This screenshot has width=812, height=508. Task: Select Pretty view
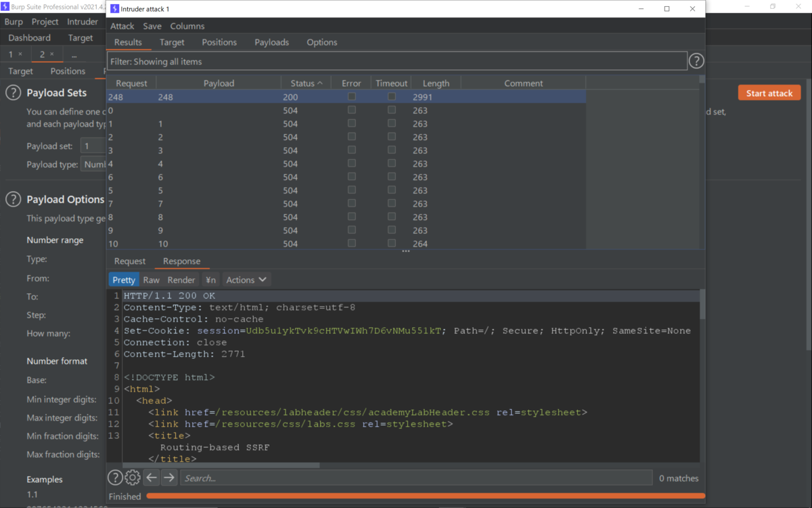[124, 280]
